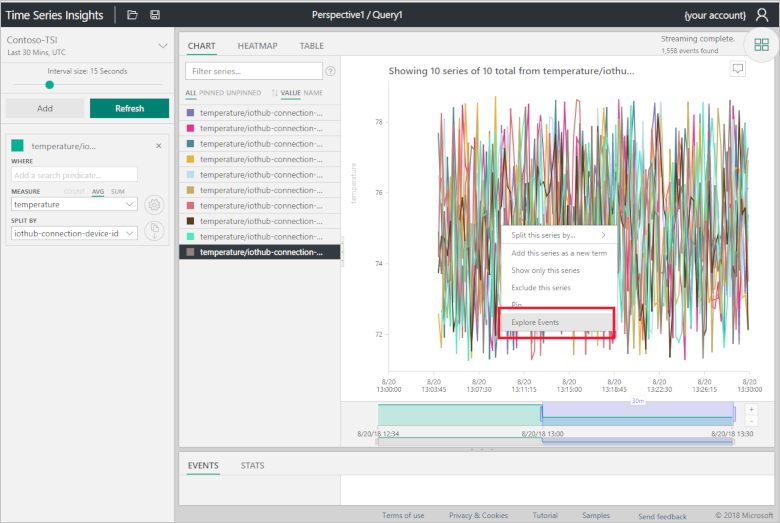The width and height of the screenshot is (780, 523).
Task: Open Privacy & Cookies link
Action: click(479, 515)
